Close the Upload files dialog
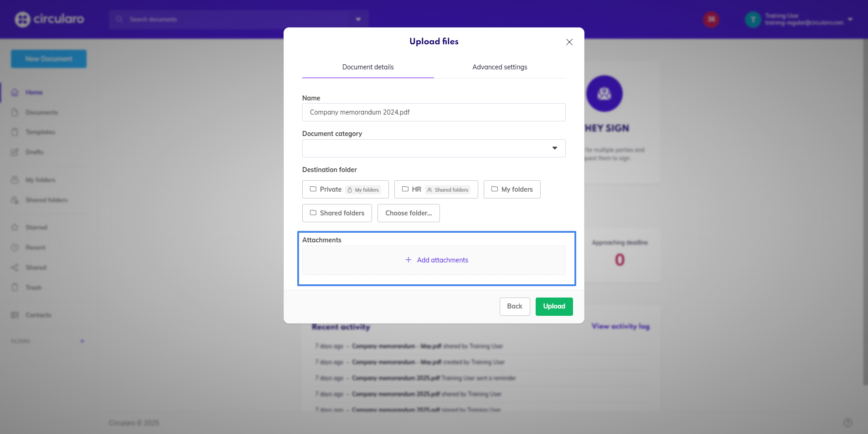Image resolution: width=868 pixels, height=434 pixels. [x=569, y=42]
